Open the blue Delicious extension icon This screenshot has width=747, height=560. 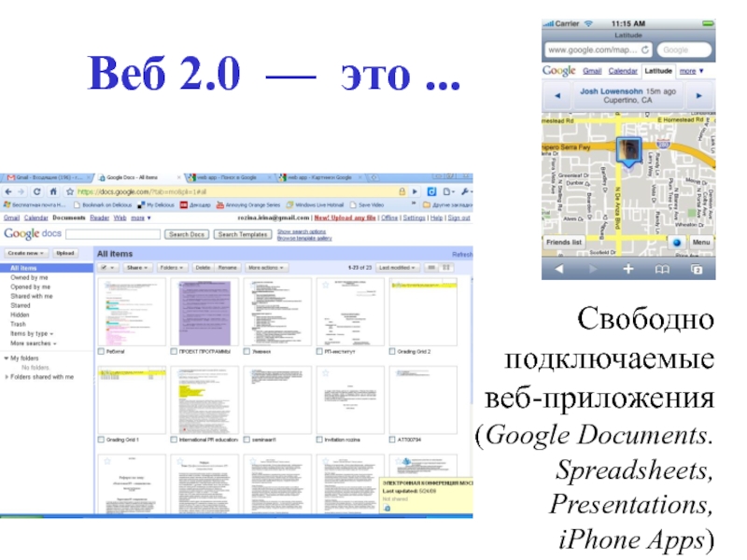coord(431,191)
